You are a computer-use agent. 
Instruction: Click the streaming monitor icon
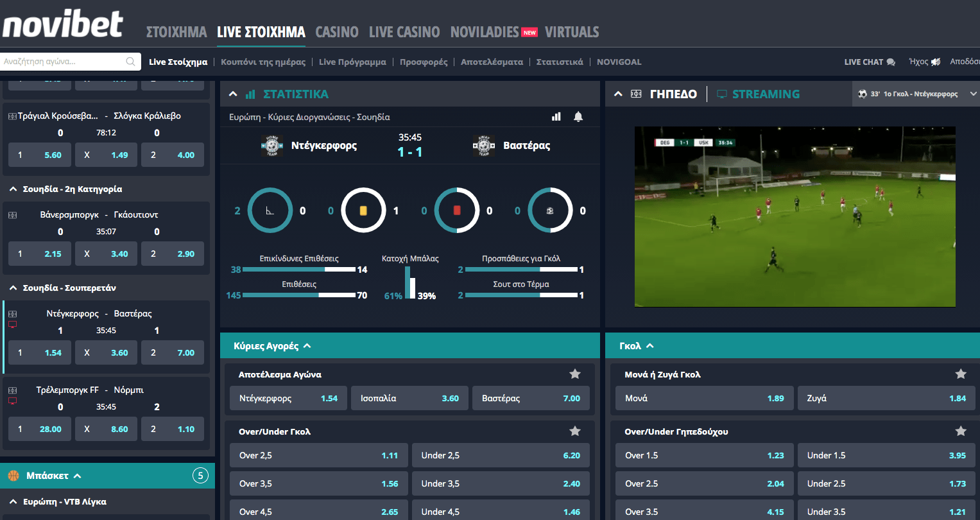click(722, 94)
